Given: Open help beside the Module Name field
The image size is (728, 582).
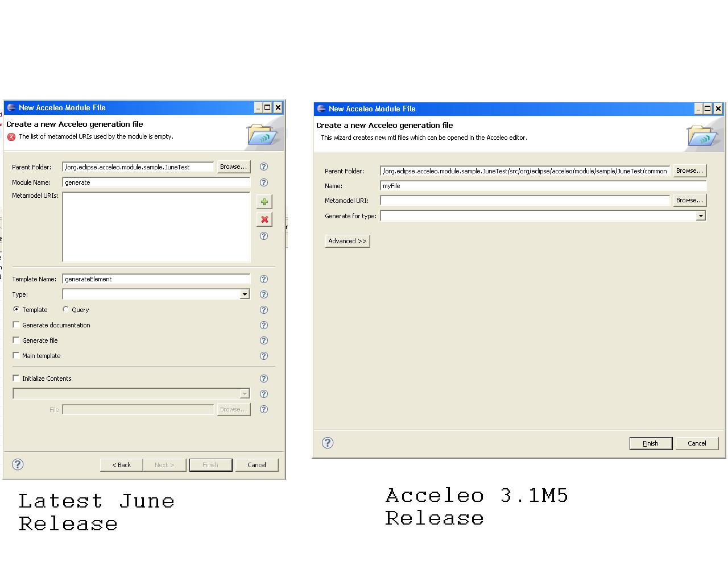Looking at the screenshot, I should [264, 182].
